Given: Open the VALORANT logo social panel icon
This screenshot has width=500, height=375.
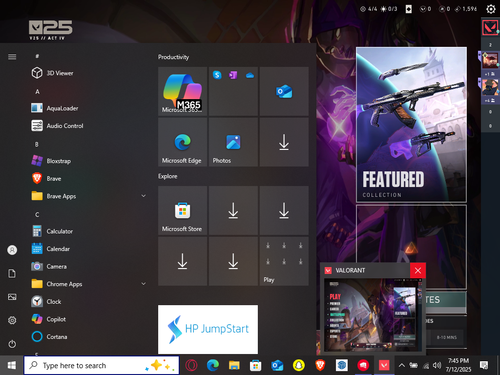Looking at the screenshot, I should (x=490, y=27).
